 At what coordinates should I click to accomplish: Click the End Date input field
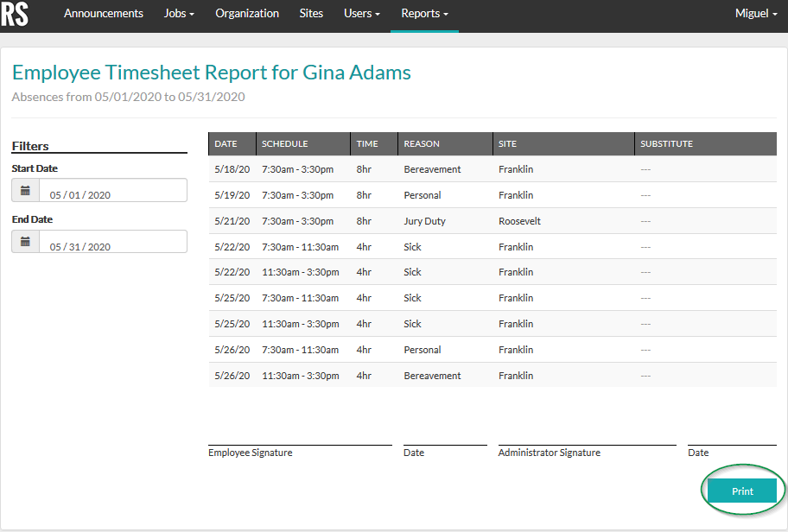112,241
